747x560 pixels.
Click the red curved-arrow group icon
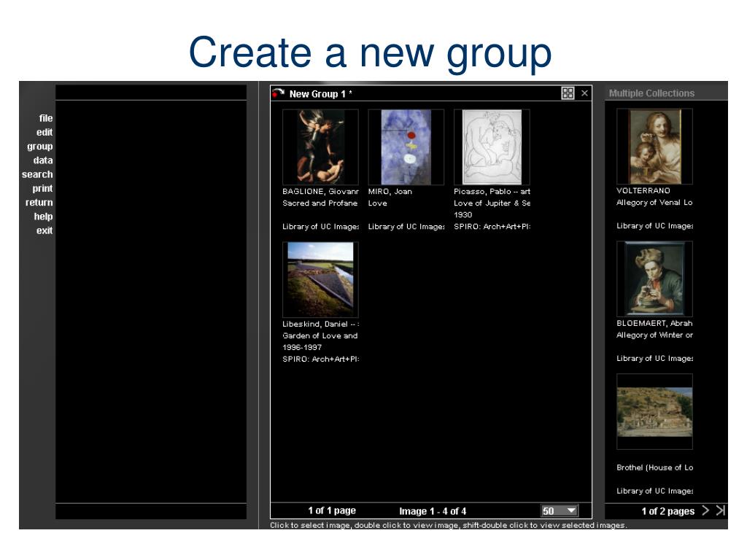pyautogui.click(x=278, y=93)
